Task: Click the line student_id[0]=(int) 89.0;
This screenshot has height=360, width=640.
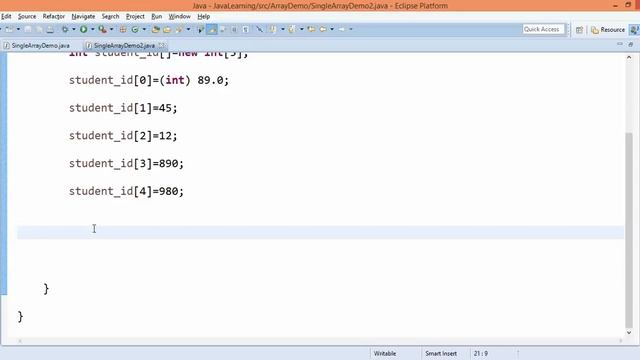Action: pos(149,80)
